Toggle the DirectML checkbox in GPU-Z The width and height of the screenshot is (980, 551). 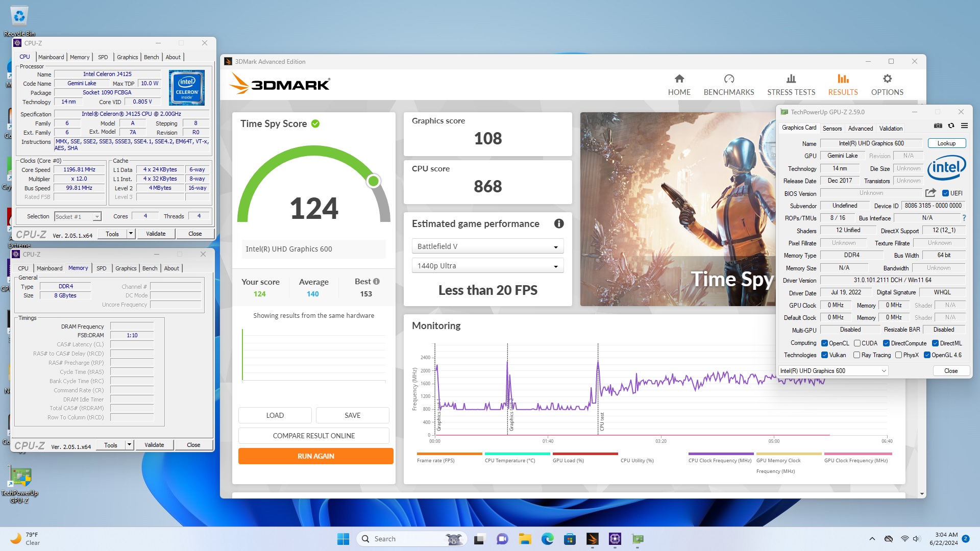pyautogui.click(x=935, y=343)
